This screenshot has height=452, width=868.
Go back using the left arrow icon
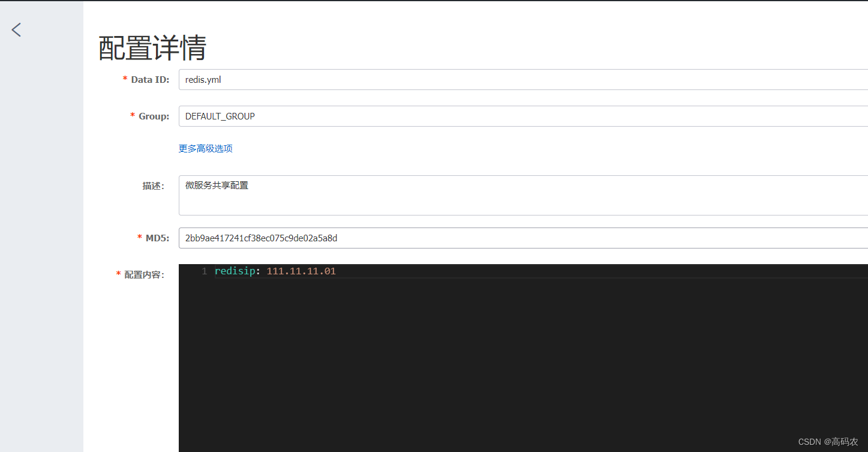16,29
